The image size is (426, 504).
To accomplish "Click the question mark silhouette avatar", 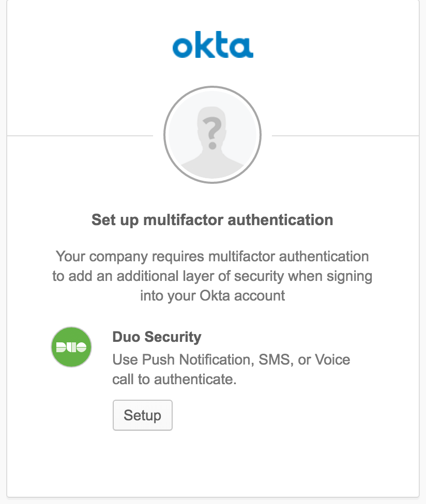I will point(212,135).
